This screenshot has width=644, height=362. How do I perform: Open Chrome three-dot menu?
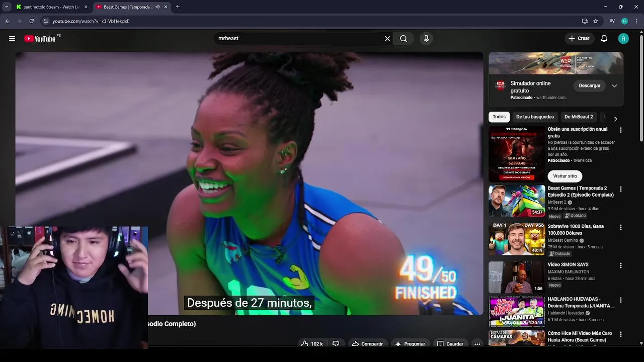pos(636,21)
